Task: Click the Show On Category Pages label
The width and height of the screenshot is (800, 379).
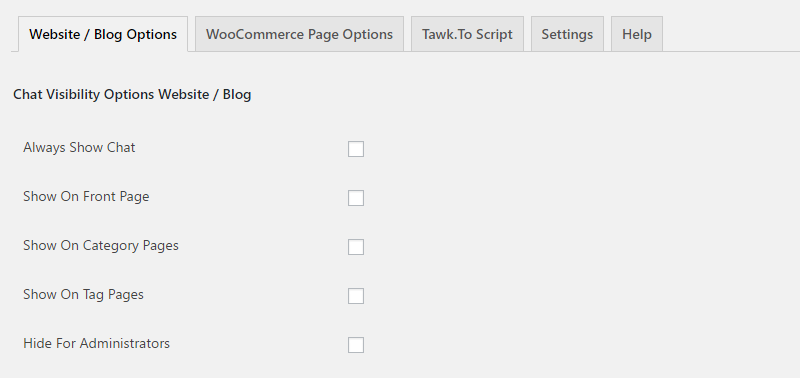Action: point(101,245)
